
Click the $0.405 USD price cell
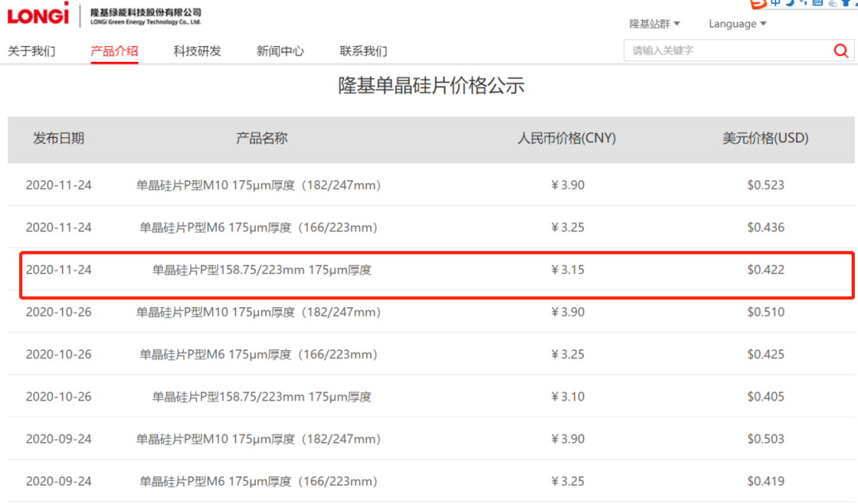766,397
